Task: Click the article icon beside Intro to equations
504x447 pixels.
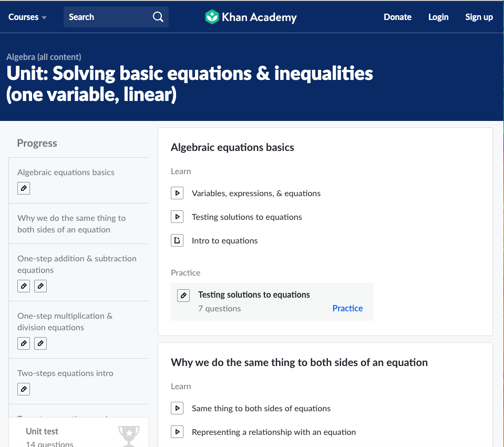Action: tap(177, 240)
